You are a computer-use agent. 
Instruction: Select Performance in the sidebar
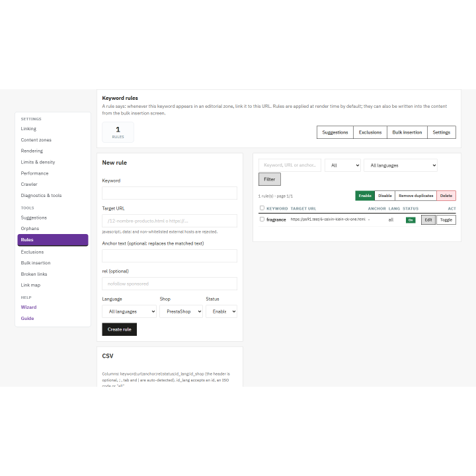click(x=34, y=173)
